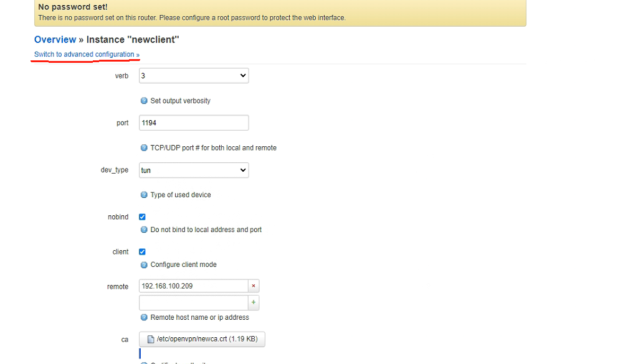Screen dimensions: 633x364
Task: Open the ca file /etc/openvpn/newca.crt button
Action: click(202, 339)
